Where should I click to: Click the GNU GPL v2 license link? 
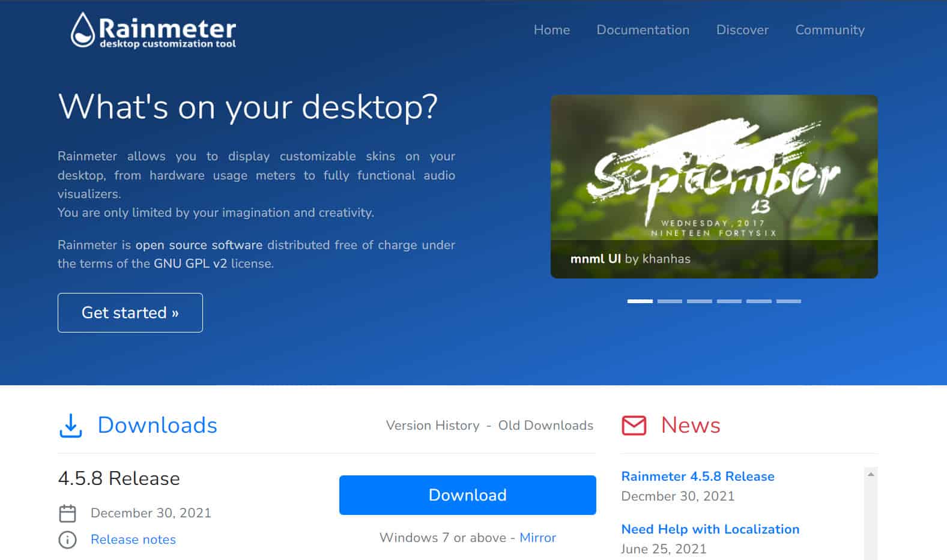click(x=190, y=263)
